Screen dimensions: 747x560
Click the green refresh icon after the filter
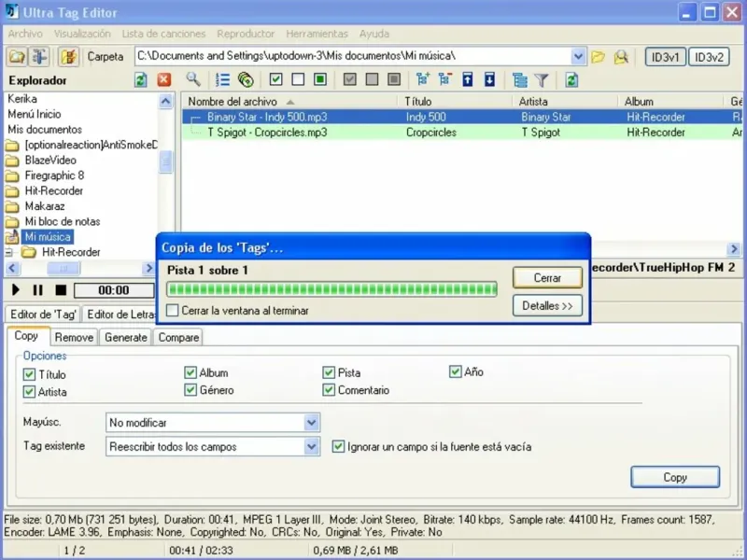571,79
